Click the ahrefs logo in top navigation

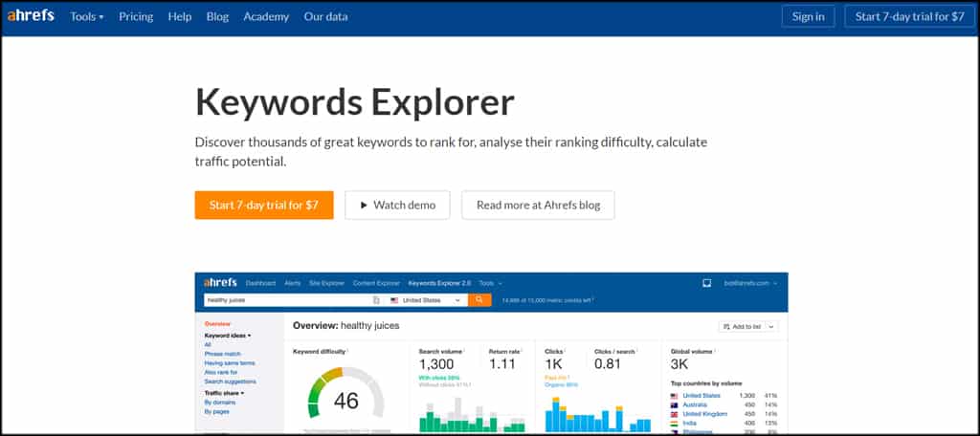click(x=31, y=16)
